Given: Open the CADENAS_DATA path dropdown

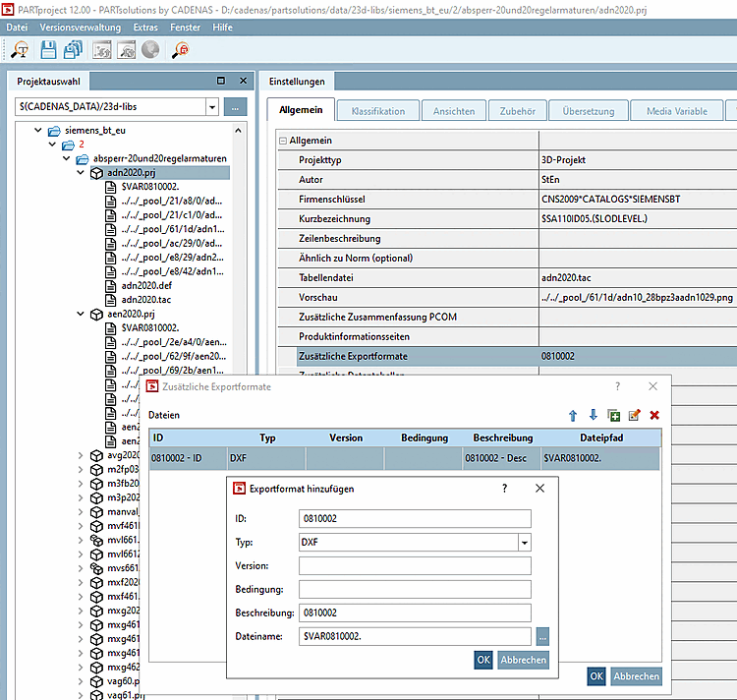Looking at the screenshot, I should pyautogui.click(x=212, y=106).
